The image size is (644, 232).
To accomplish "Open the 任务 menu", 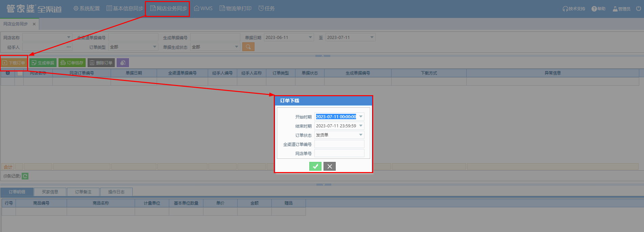I will [x=267, y=8].
